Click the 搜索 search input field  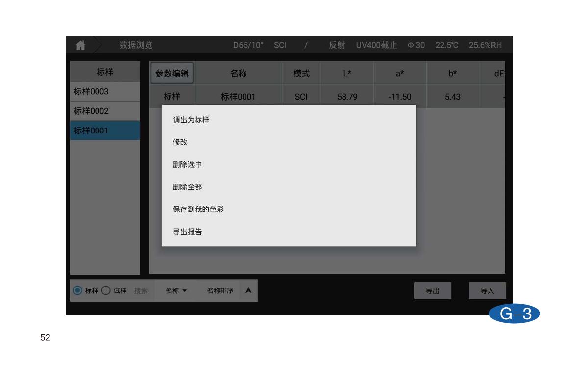(141, 290)
